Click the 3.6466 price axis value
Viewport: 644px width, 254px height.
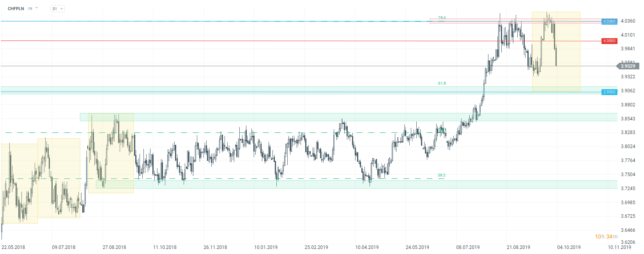[x=628, y=230]
